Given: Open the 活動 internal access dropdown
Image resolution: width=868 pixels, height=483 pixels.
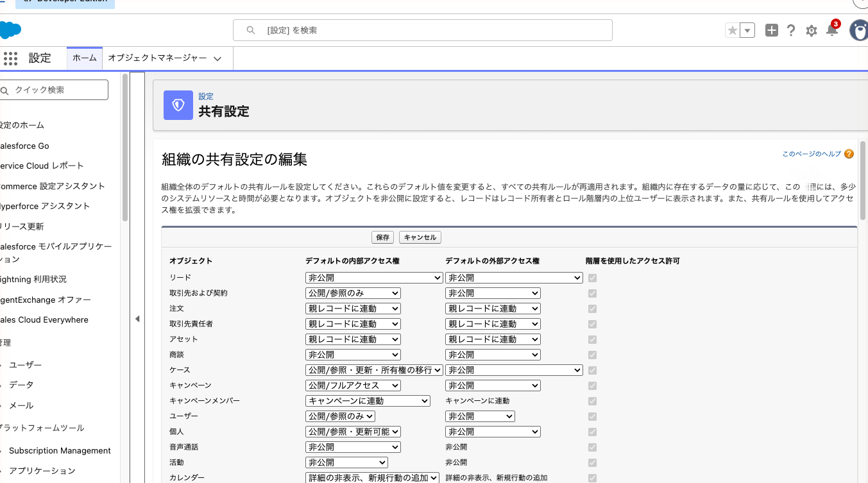Looking at the screenshot, I should [346, 462].
